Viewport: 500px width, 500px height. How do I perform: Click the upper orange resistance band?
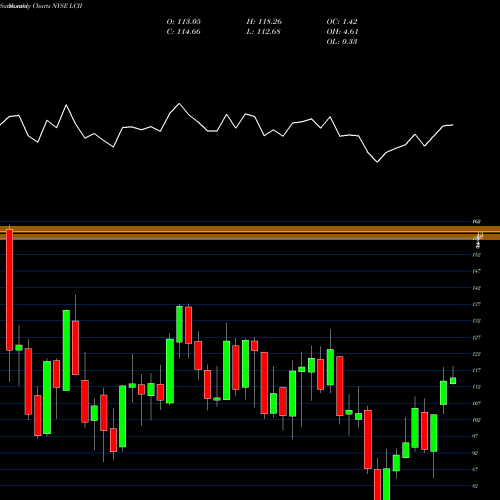[x=250, y=229]
